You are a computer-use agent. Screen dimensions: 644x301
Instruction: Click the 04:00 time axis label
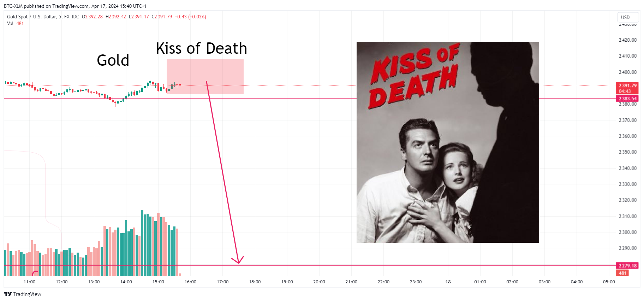pyautogui.click(x=577, y=282)
